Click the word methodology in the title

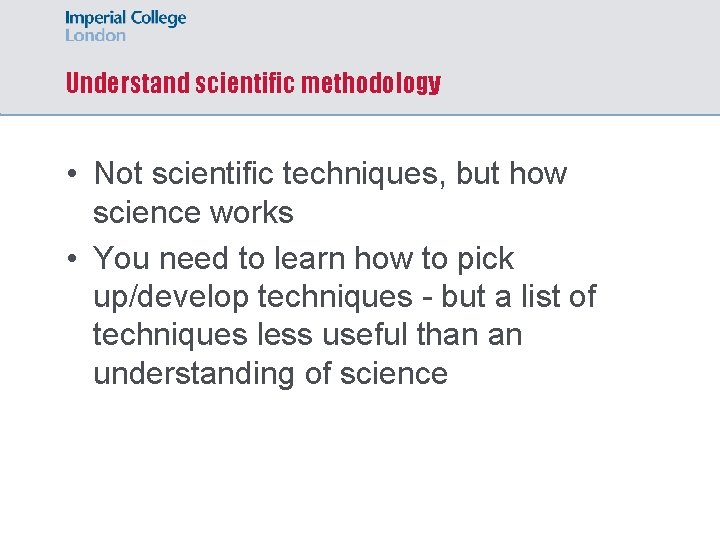pos(371,84)
